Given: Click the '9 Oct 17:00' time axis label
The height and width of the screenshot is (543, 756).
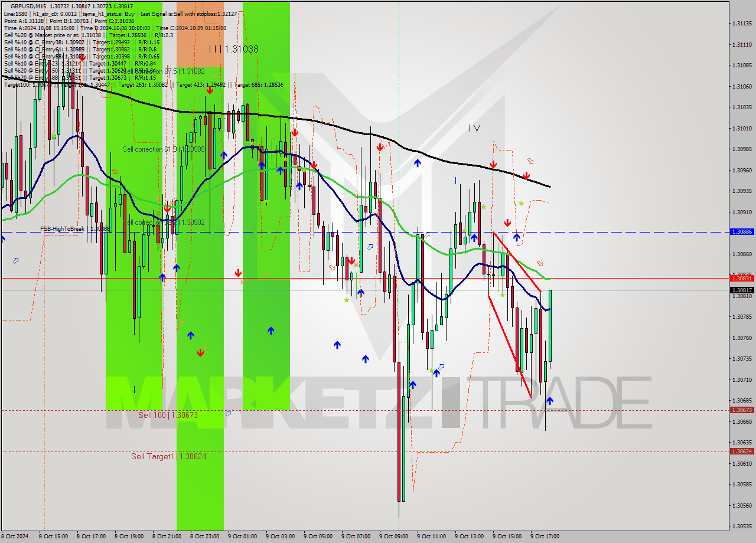Looking at the screenshot, I should point(545,537).
